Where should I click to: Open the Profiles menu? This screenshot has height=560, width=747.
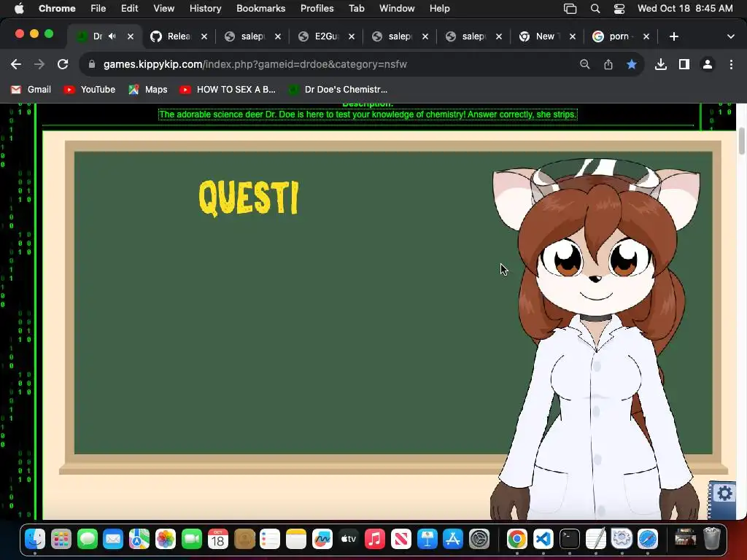click(x=317, y=9)
